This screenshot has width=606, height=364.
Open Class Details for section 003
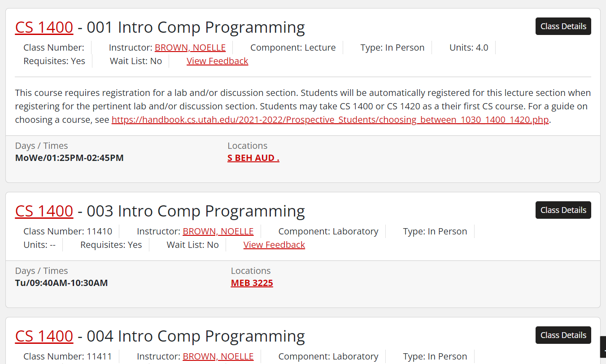tap(563, 210)
